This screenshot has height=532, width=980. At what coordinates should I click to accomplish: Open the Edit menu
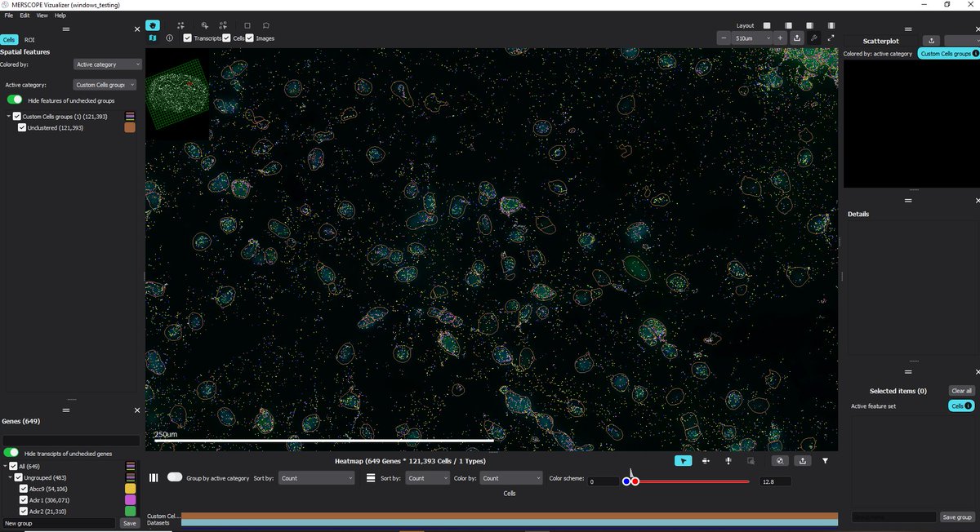tap(24, 16)
